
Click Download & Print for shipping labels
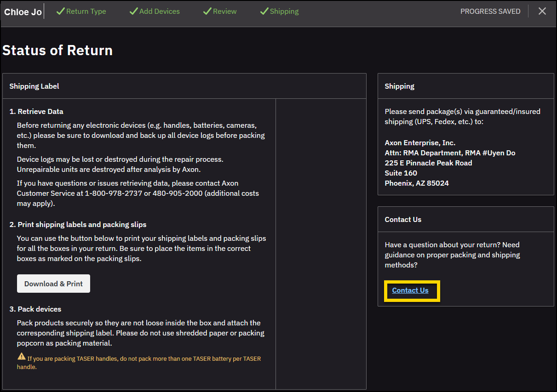[x=53, y=284]
